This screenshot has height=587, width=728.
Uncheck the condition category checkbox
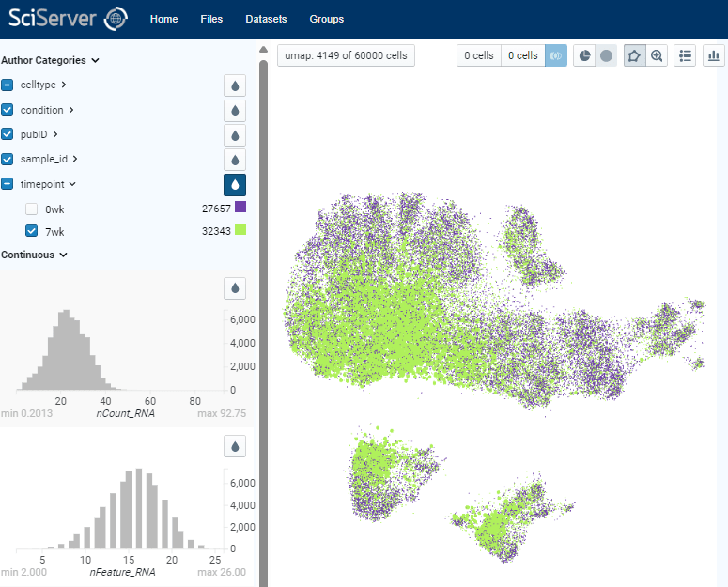[x=7, y=110]
